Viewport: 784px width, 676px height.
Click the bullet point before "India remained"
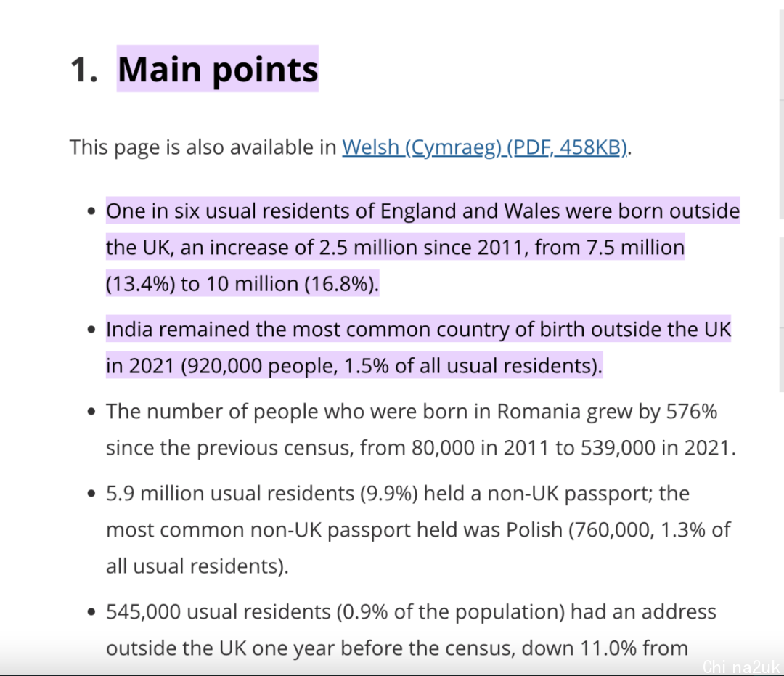(91, 330)
